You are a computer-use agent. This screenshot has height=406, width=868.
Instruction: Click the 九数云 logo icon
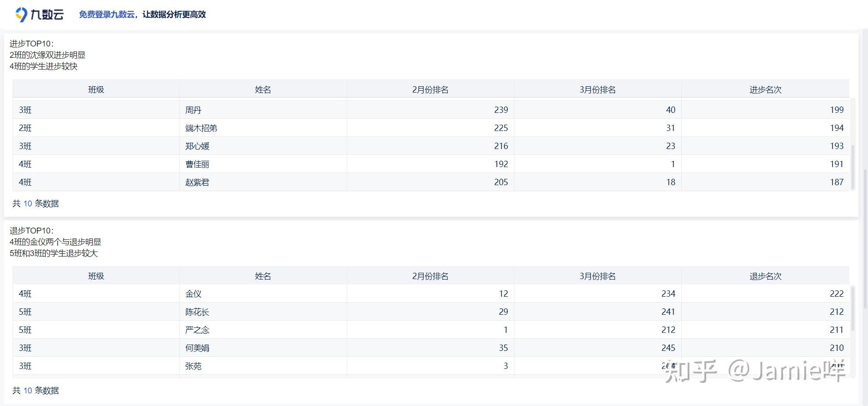click(21, 14)
